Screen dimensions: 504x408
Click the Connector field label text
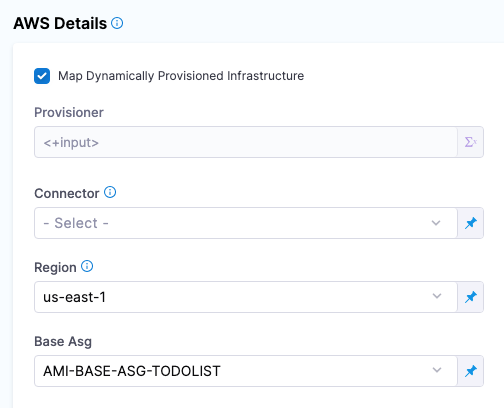click(x=67, y=193)
